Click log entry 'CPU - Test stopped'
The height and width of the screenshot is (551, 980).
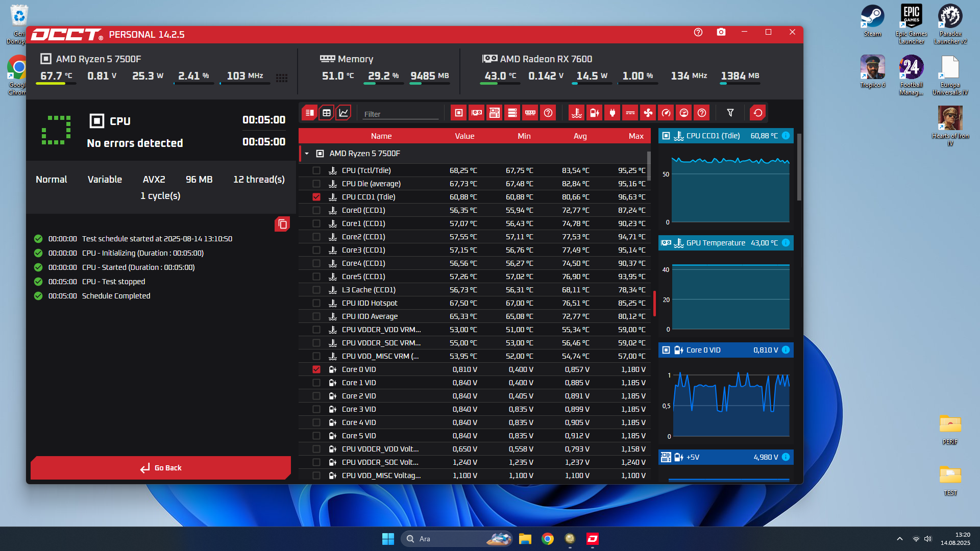[x=113, y=282]
